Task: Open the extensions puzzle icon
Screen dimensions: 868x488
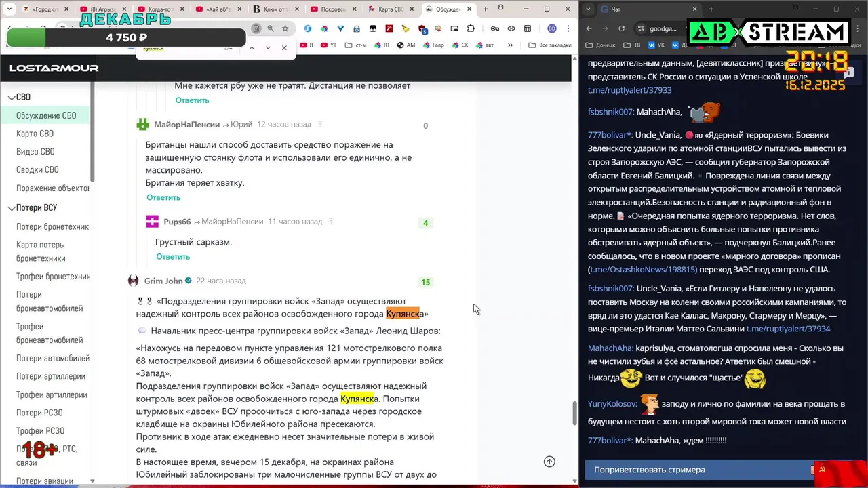Action: tap(471, 28)
